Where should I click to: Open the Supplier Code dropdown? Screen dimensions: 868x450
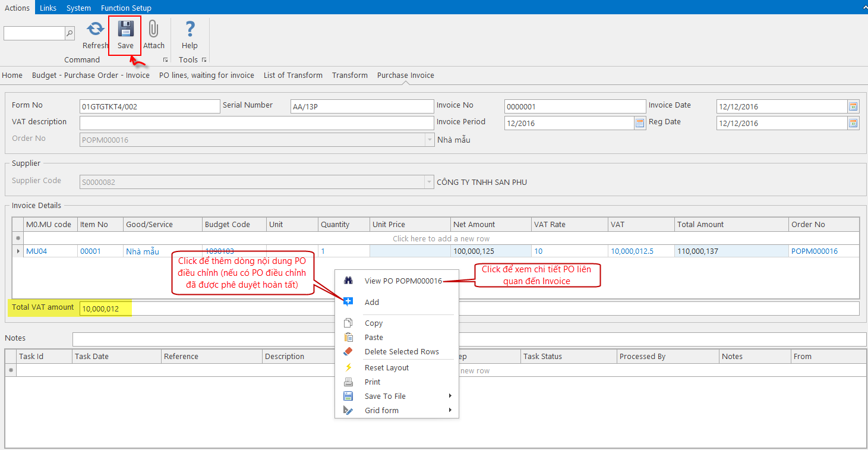click(x=430, y=182)
